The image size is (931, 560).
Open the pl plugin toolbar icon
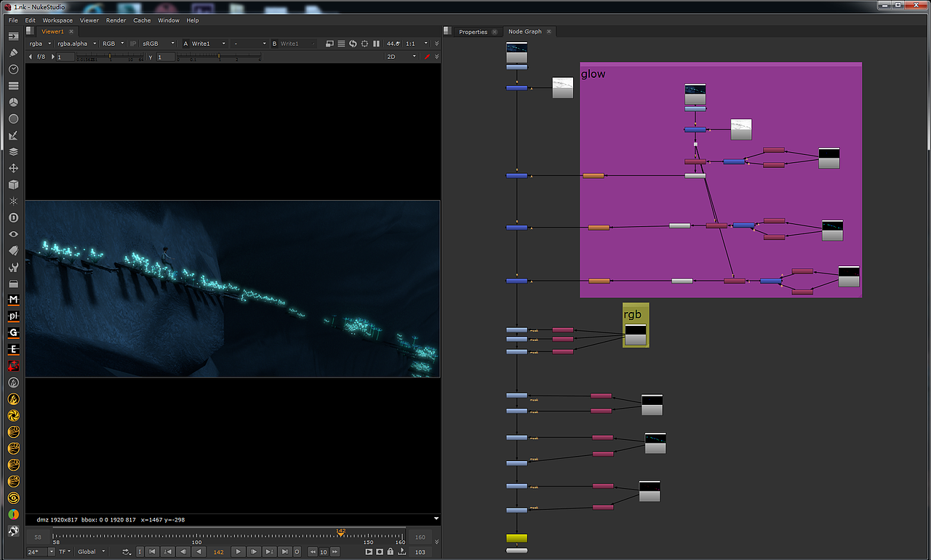coord(13,316)
